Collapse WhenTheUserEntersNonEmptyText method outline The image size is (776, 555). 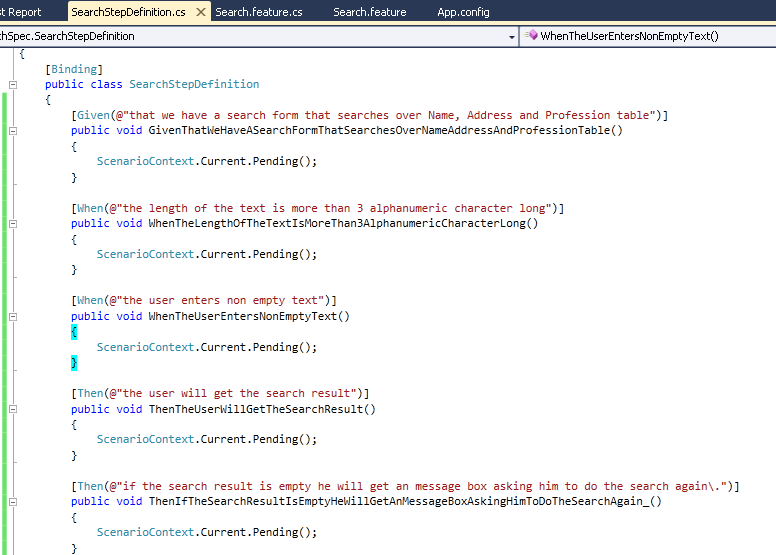13,316
